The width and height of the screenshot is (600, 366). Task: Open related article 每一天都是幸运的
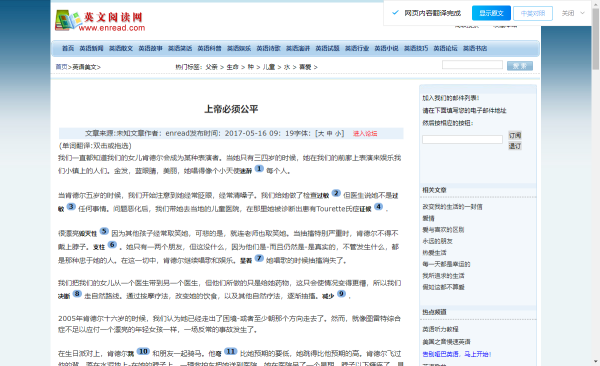coord(446,264)
